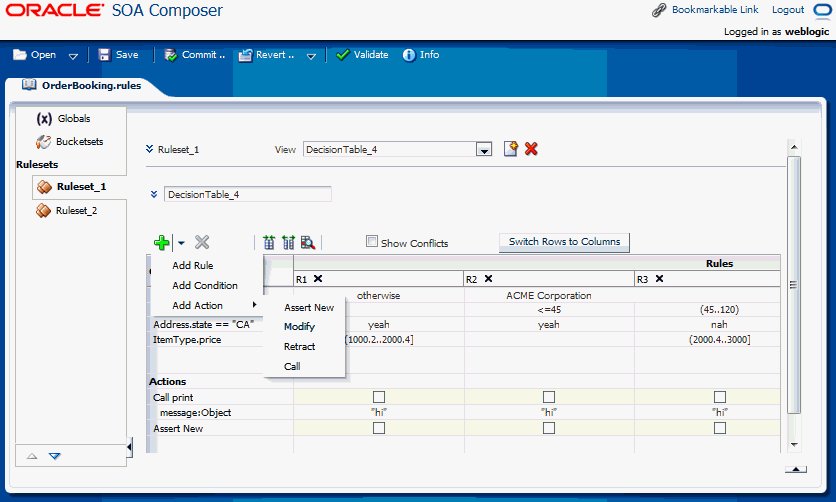Click the "ACME Corporation" cell under R2
Image resolution: width=836 pixels, height=502 pixels.
[549, 295]
